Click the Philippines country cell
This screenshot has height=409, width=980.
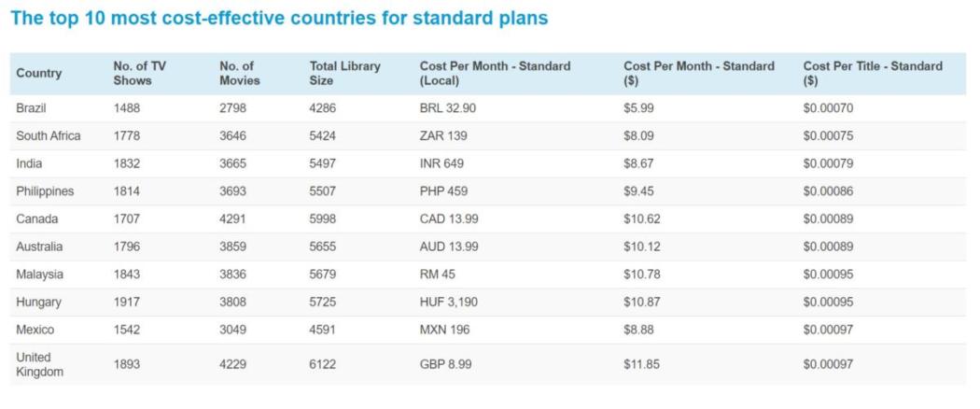pyautogui.click(x=45, y=190)
